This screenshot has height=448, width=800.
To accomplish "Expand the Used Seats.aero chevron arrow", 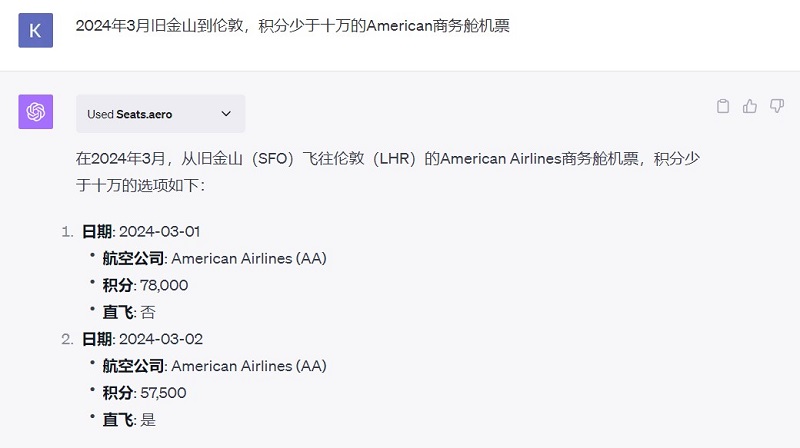I will pos(226,114).
